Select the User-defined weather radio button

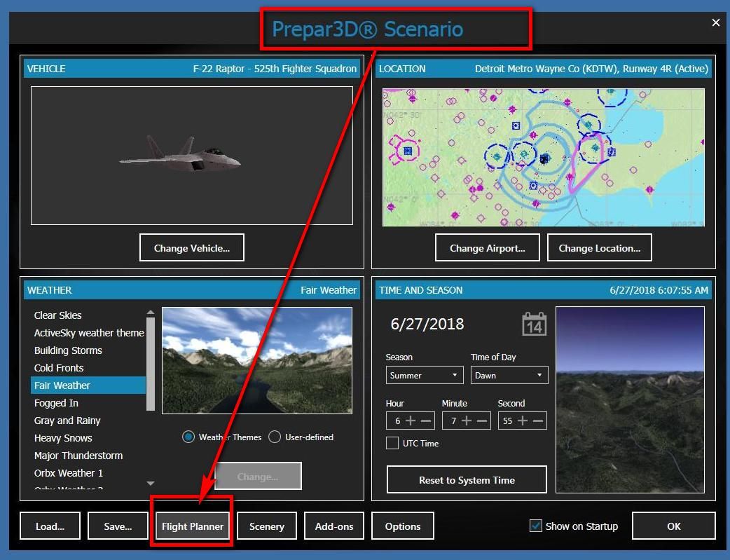point(275,437)
